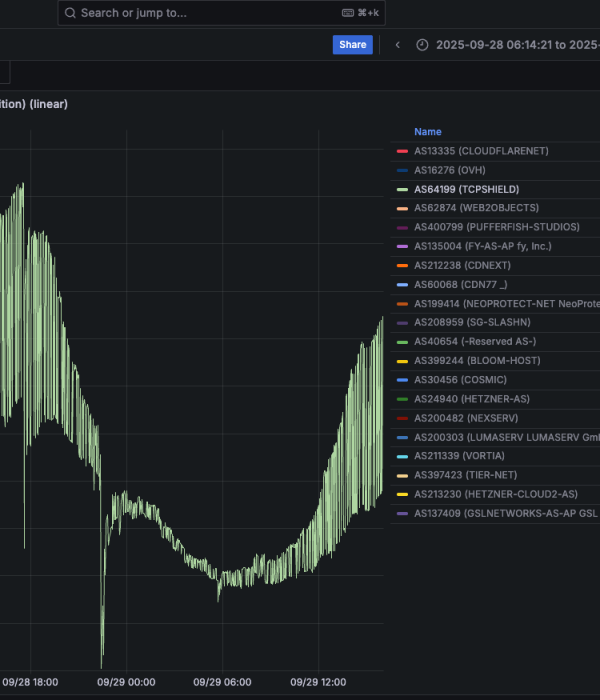Click the AS211339 (VORTIA) cyan series marker
Screen dimensions: 600x700
pos(402,456)
